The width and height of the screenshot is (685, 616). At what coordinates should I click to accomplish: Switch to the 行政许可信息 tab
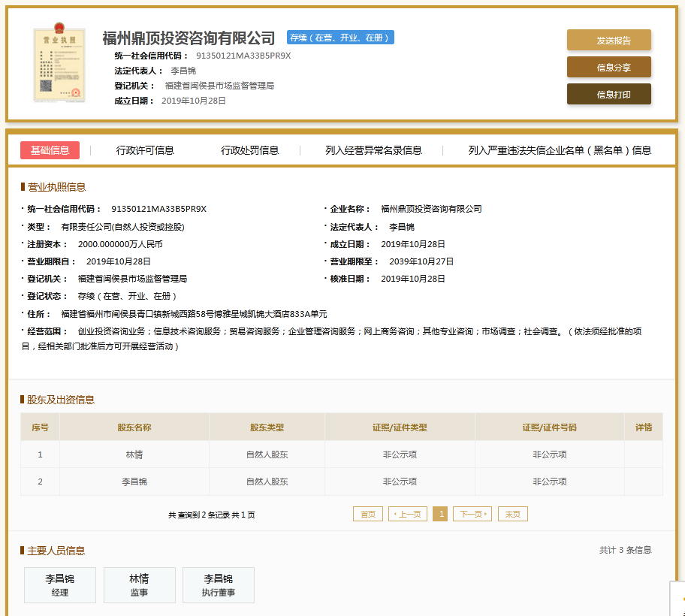(145, 150)
